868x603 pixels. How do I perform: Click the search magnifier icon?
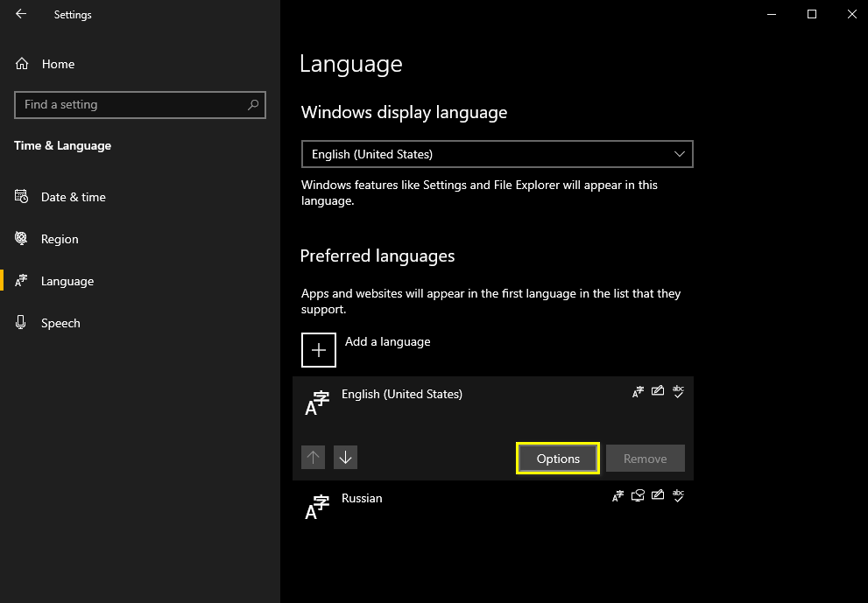[x=253, y=105]
